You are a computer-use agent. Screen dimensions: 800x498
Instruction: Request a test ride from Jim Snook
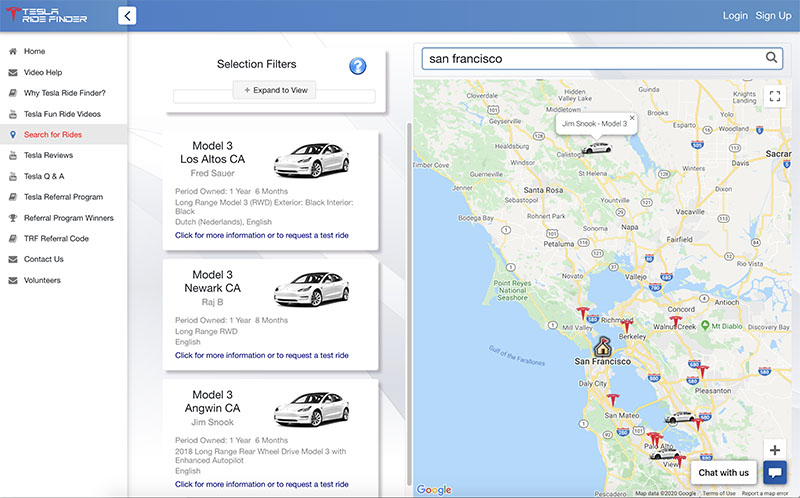pyautogui.click(x=262, y=484)
